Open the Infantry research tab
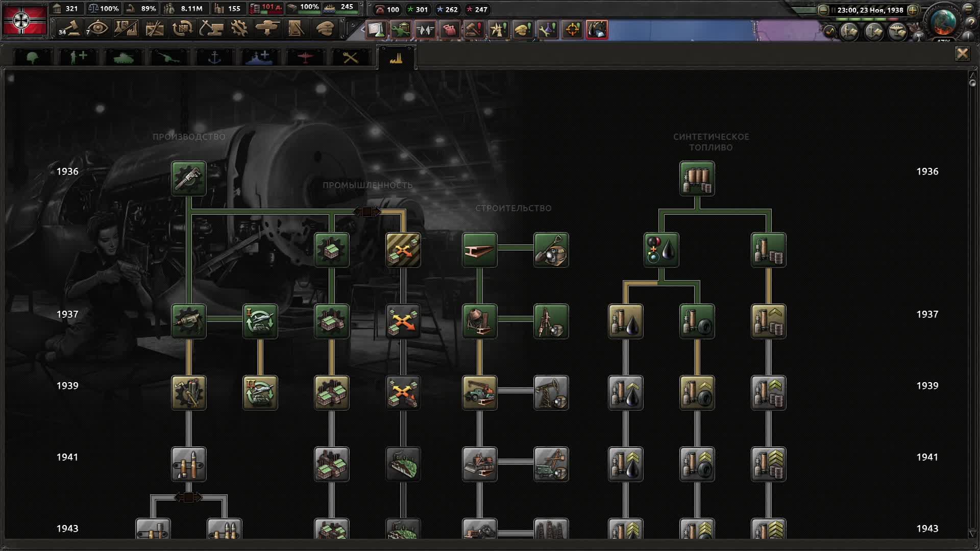This screenshot has width=980, height=551. click(33, 58)
